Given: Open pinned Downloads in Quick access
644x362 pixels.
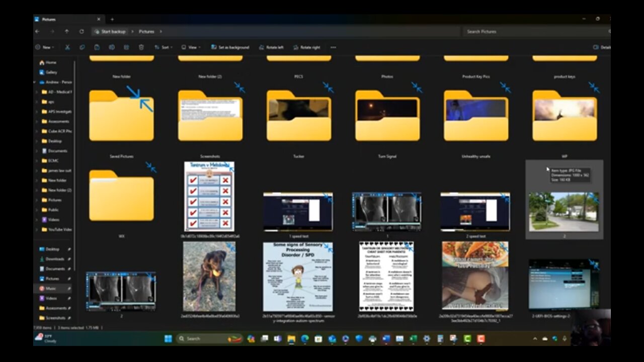Looking at the screenshot, I should coord(54,259).
